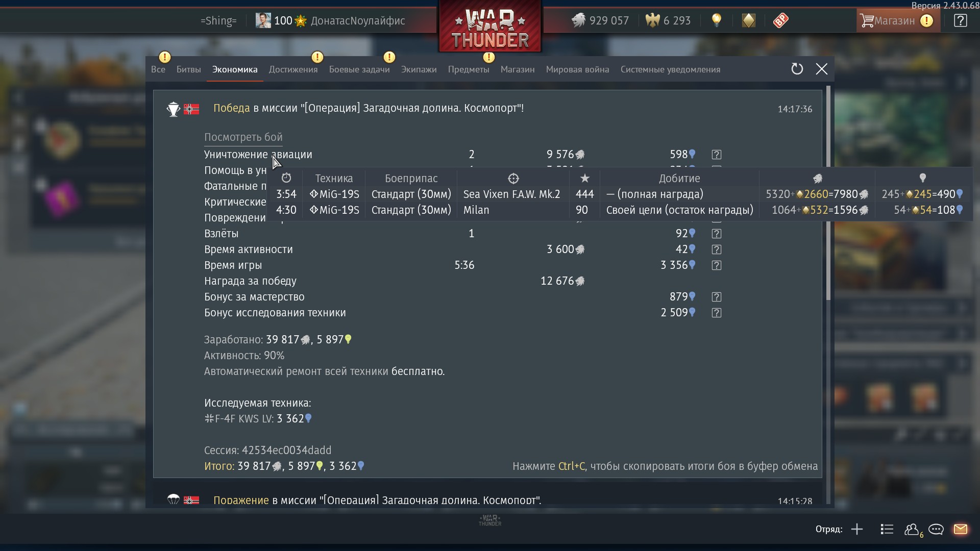Click the message log vertical scrollbar
980x551 pixels.
[828, 194]
